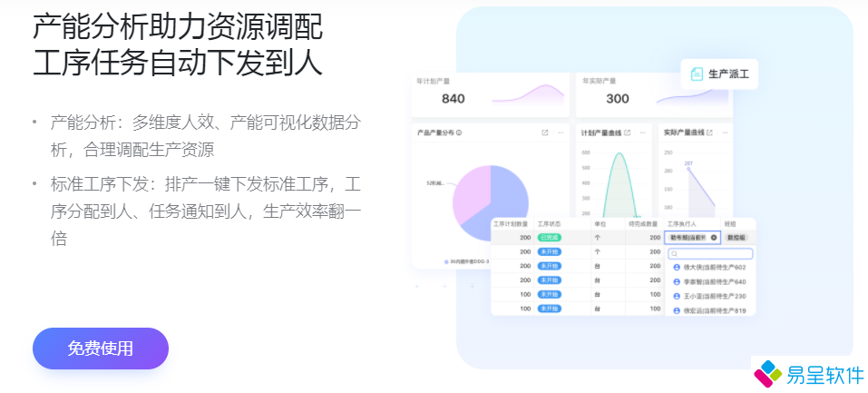Image resolution: width=868 pixels, height=393 pixels.
Task: Open external link icon on 实际产量曲线
Action: (709, 133)
